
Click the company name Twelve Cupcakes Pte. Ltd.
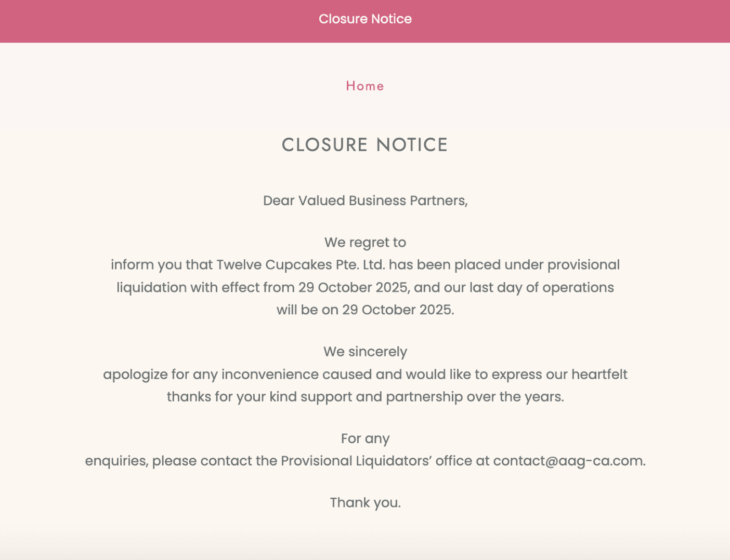(300, 265)
